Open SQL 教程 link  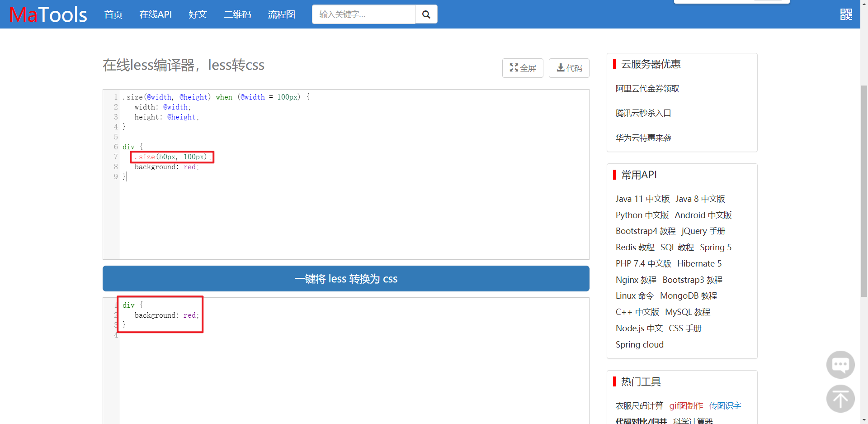tap(677, 247)
